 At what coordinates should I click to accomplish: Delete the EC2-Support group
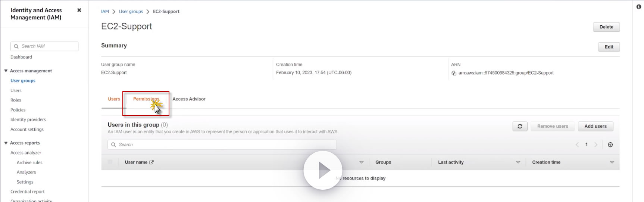(x=606, y=27)
